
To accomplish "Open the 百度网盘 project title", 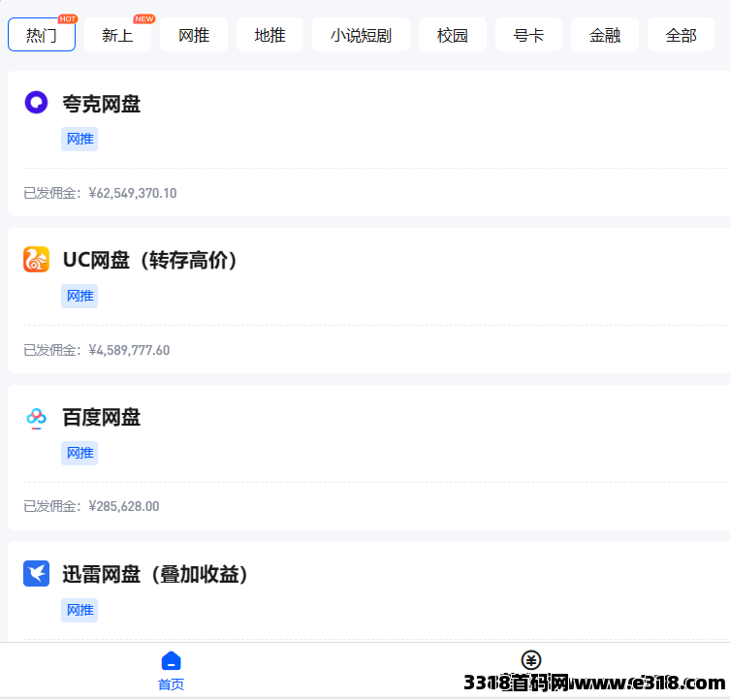I will (x=102, y=417).
